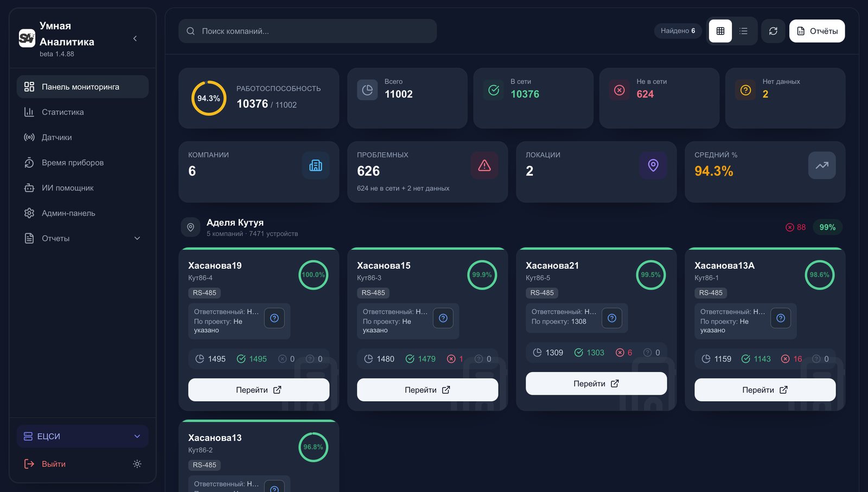Click the help icon on Хасанова21 card
868x492 pixels.
coord(612,318)
